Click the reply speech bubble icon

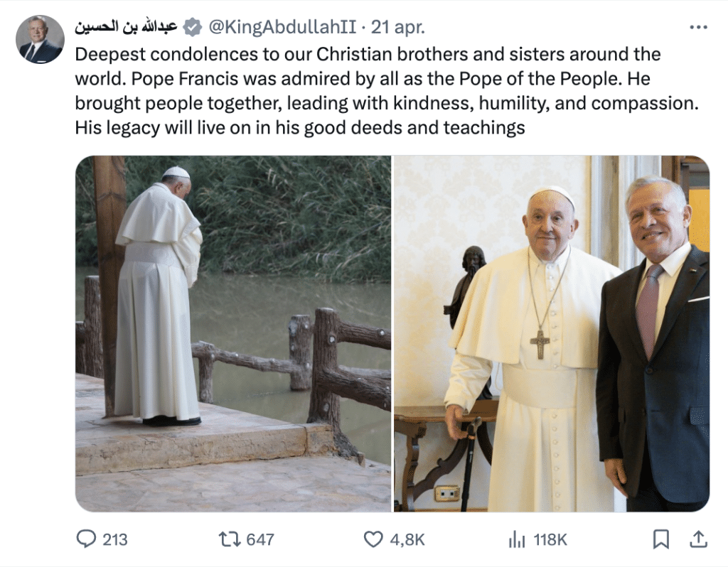click(x=87, y=539)
